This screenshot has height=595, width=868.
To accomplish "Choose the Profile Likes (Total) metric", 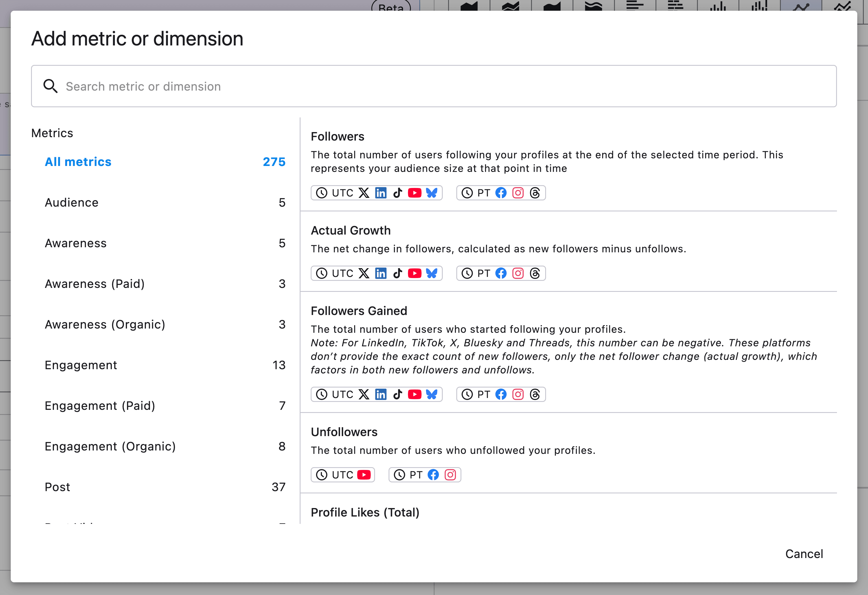I will point(365,513).
